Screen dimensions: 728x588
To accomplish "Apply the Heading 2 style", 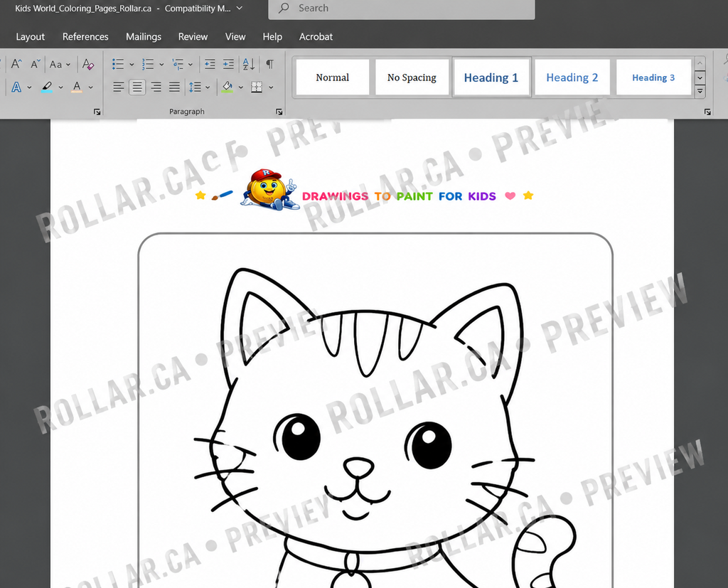I will click(x=572, y=77).
